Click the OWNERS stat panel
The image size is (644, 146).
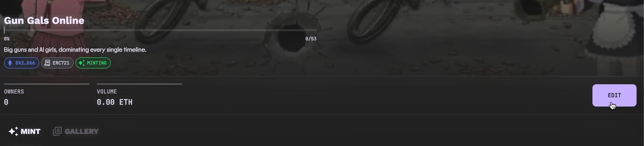[46, 95]
